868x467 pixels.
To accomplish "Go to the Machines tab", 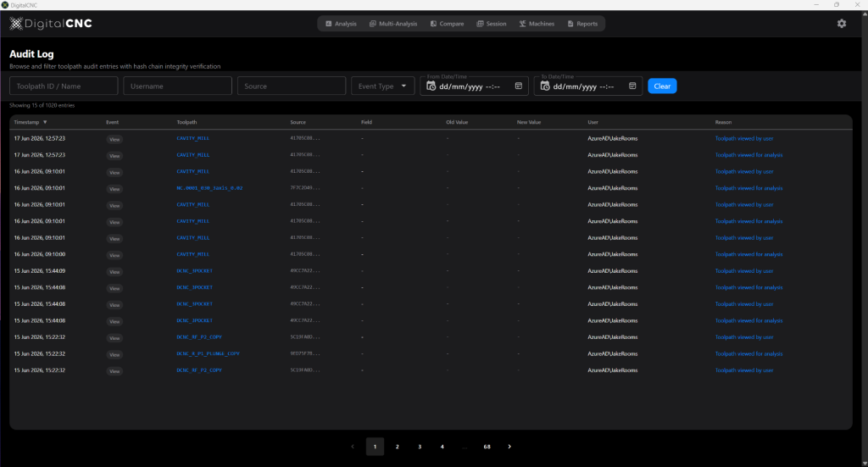I will pos(537,24).
